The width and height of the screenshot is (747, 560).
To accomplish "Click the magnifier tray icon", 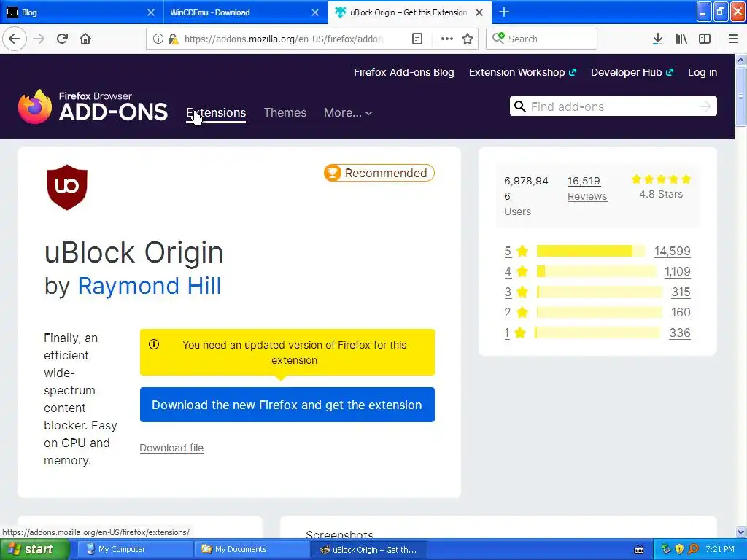I will (693, 549).
